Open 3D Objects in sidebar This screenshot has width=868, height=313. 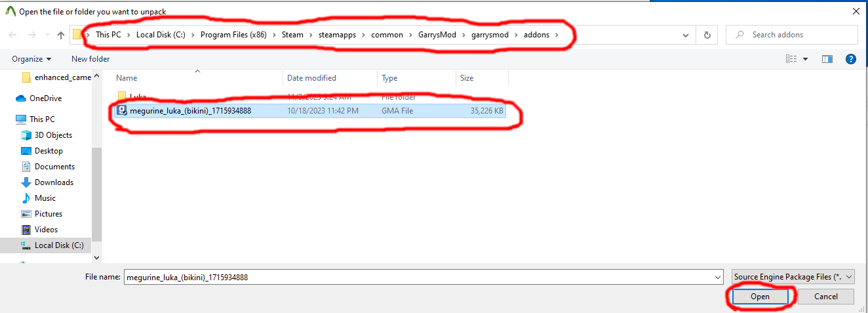47,135
